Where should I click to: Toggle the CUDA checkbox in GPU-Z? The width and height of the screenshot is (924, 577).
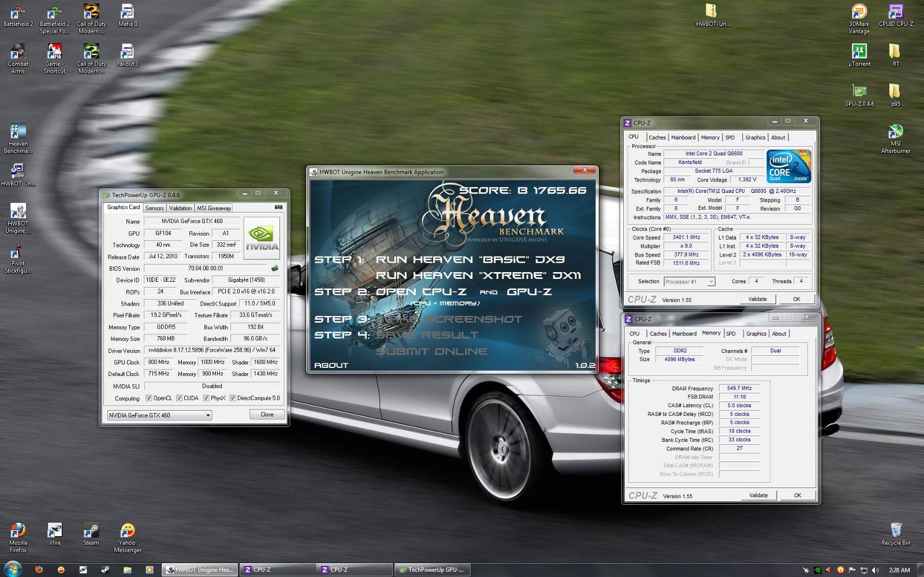pos(179,398)
